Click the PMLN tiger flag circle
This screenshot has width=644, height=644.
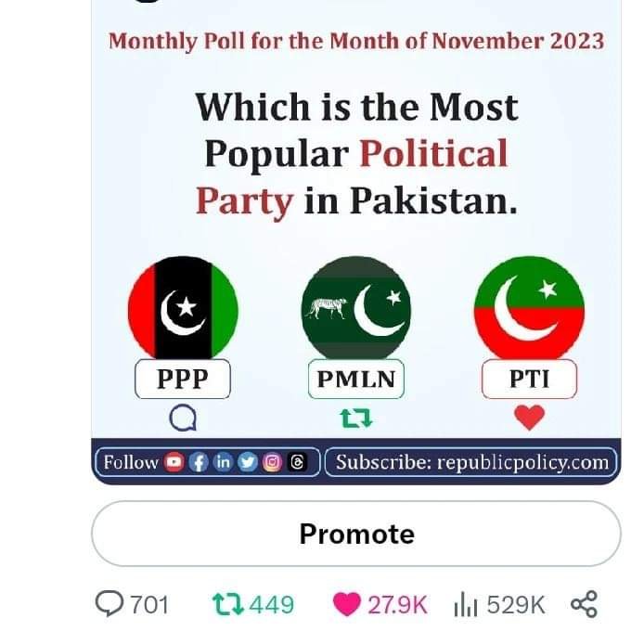coord(356,308)
